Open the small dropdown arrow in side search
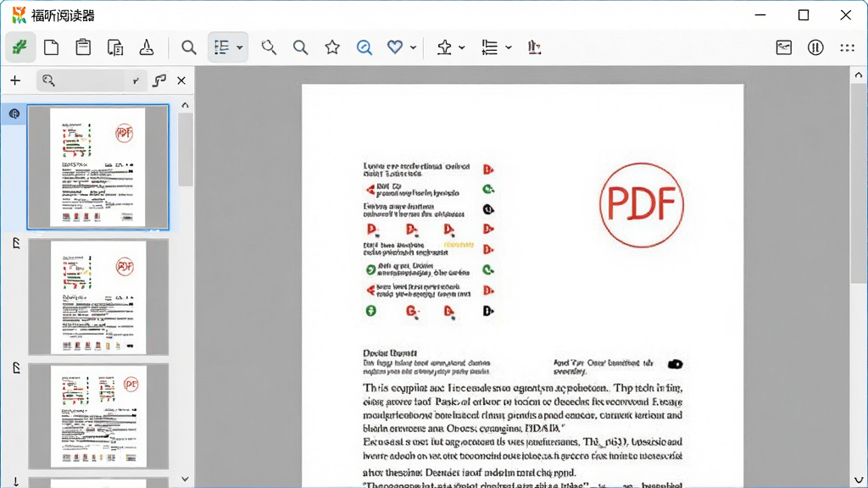868x488 pixels. tap(136, 81)
